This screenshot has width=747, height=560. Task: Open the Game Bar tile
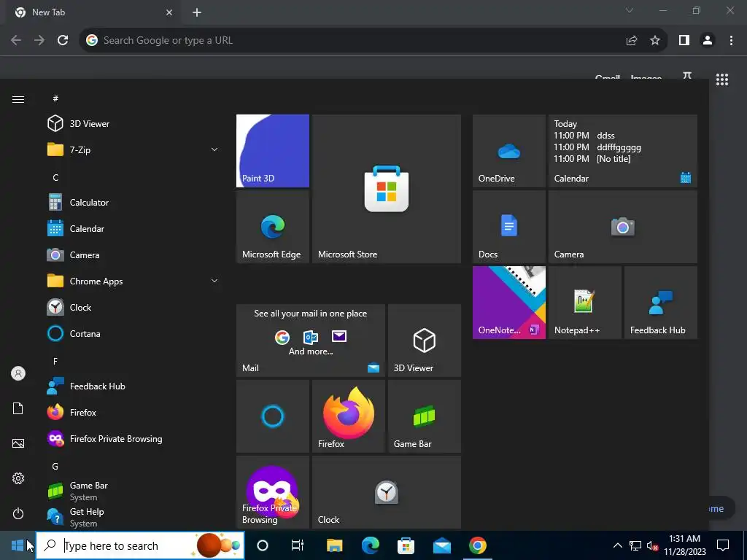[425, 416]
